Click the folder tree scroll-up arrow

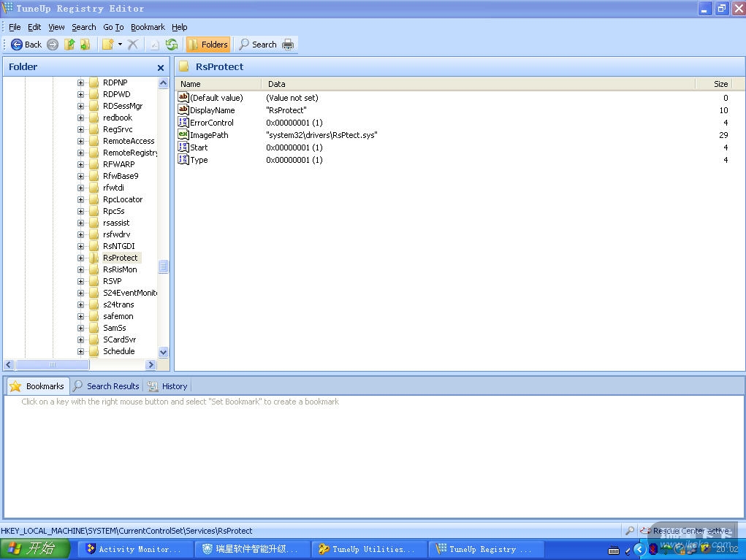[x=163, y=83]
